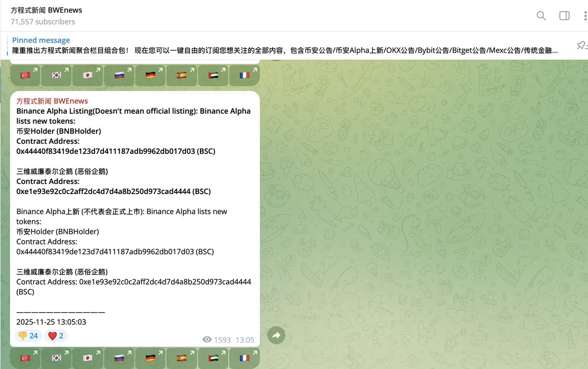Image resolution: width=588 pixels, height=369 pixels.
Task: Toggle the right sidebar panel icon
Action: 564,16
